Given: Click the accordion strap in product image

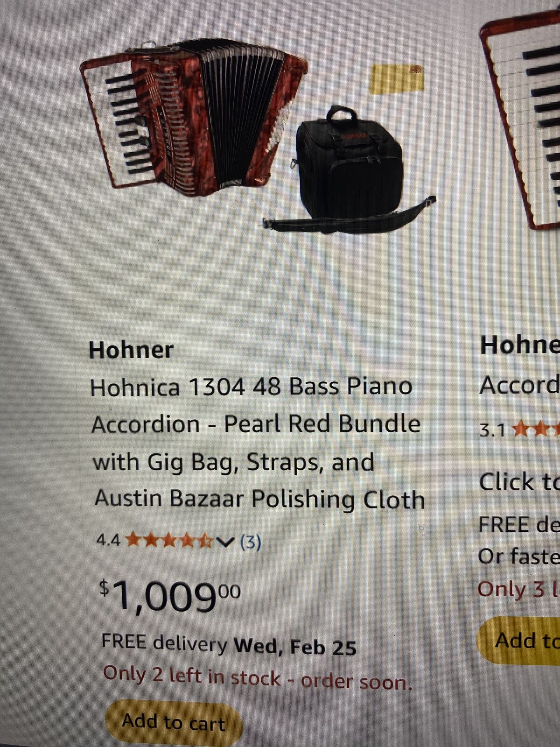Looking at the screenshot, I should pos(349,215).
